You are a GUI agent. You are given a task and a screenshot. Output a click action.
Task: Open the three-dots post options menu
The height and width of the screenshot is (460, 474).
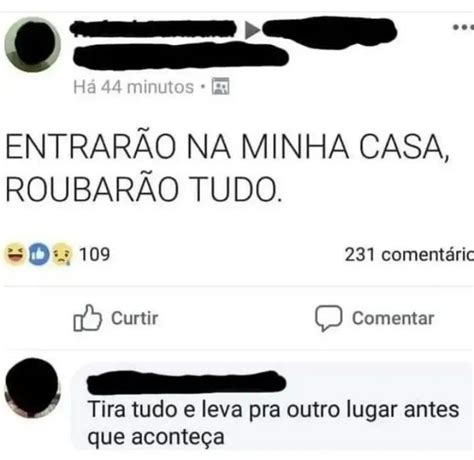(x=464, y=28)
